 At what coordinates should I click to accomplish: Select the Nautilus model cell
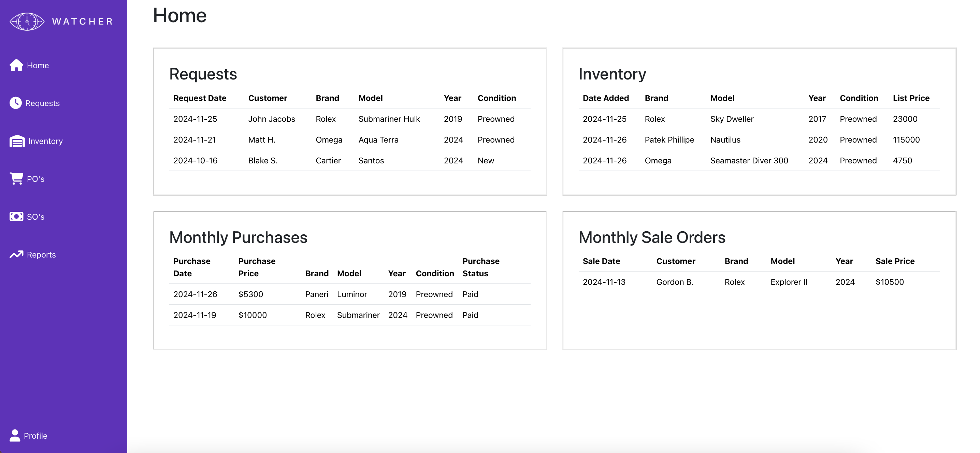coord(725,140)
